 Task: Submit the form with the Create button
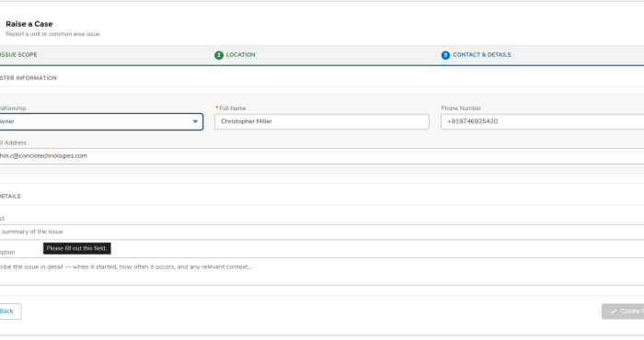click(x=623, y=312)
